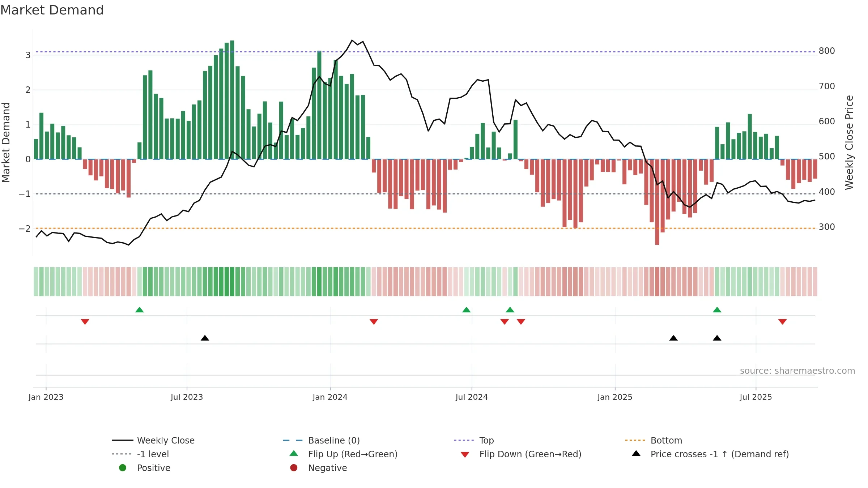Image resolution: width=868 pixels, height=488 pixels.
Task: Click the 400 price axis value
Action: pyautogui.click(x=827, y=192)
